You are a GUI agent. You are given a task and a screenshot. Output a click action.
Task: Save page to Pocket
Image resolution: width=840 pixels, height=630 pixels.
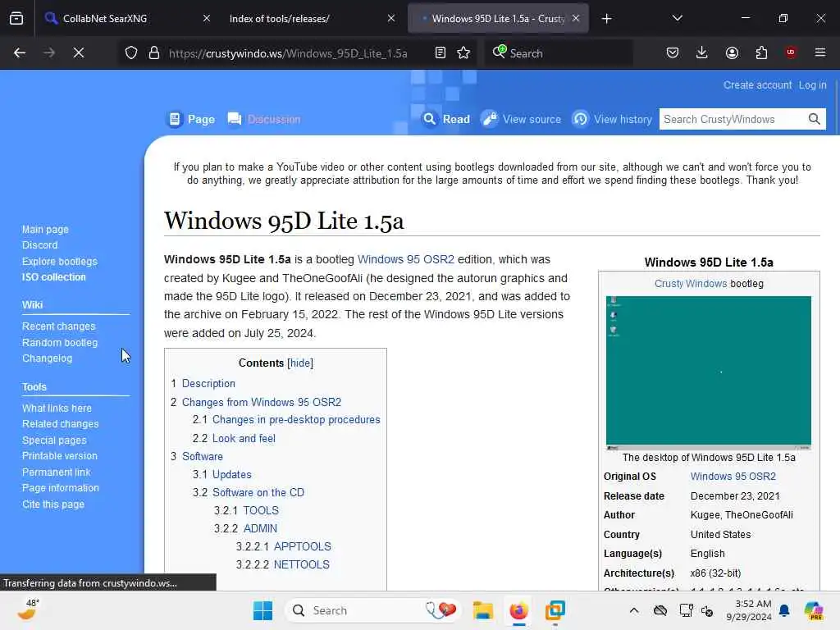pos(673,52)
